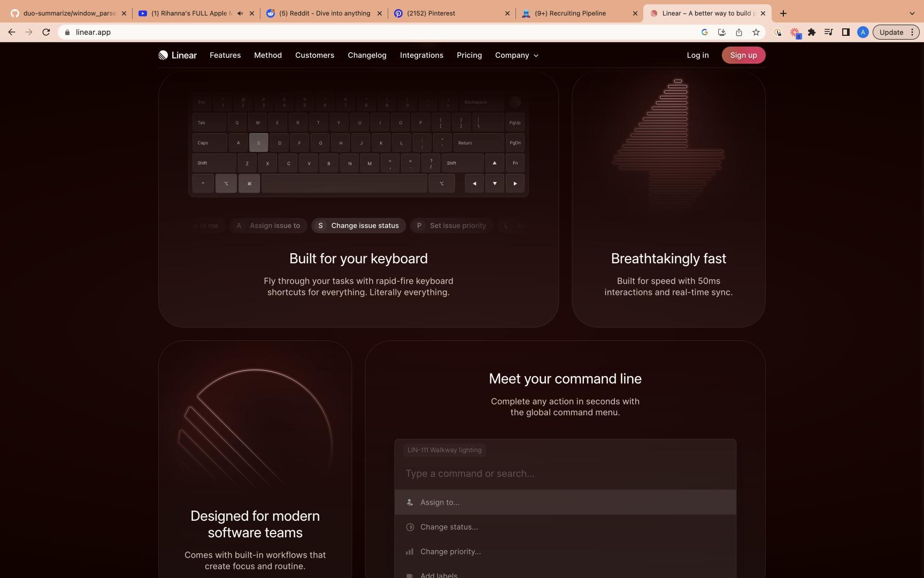
Task: Open the Pricing page
Action: tap(469, 55)
